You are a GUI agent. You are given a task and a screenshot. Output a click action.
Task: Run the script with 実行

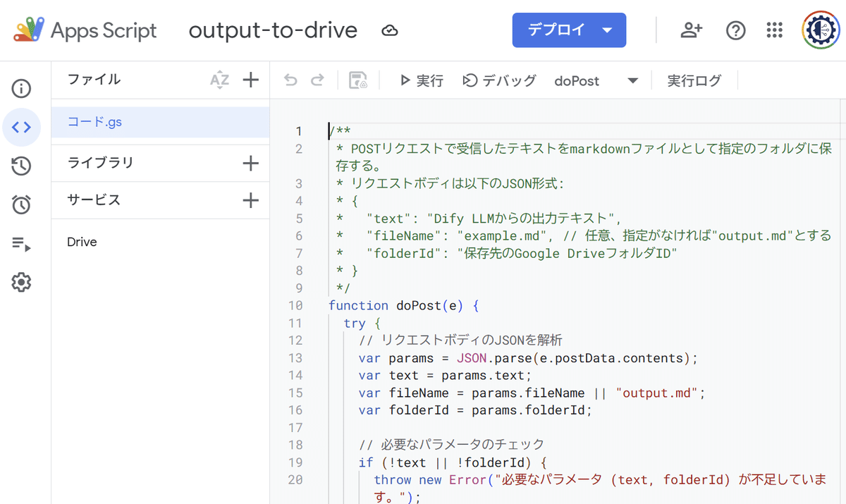click(421, 80)
